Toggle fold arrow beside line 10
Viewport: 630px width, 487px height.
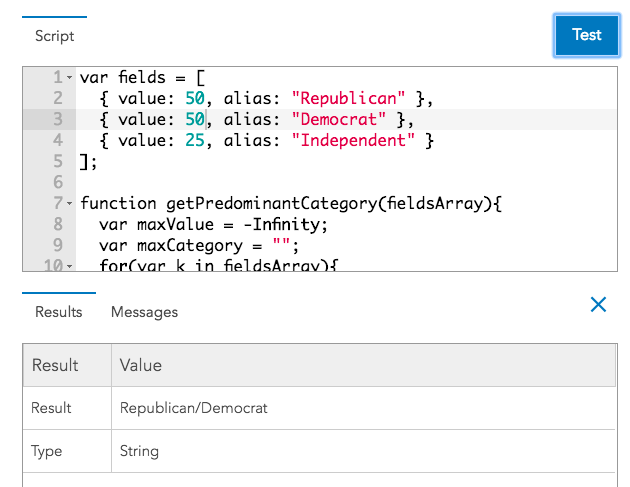coord(69,266)
